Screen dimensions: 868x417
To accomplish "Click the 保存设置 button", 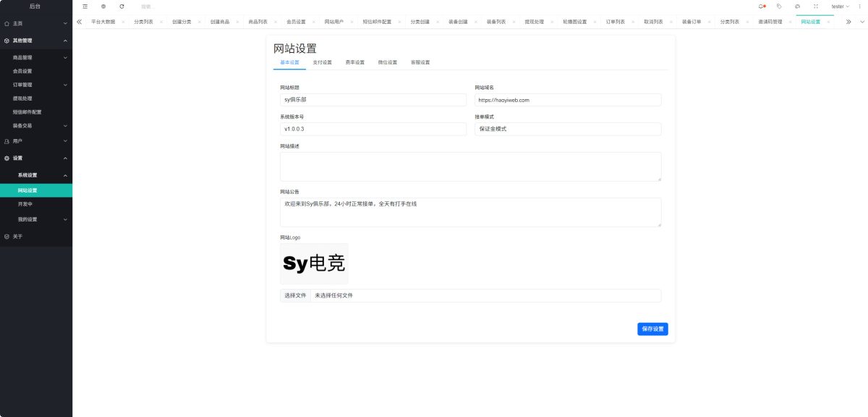I will (x=652, y=329).
